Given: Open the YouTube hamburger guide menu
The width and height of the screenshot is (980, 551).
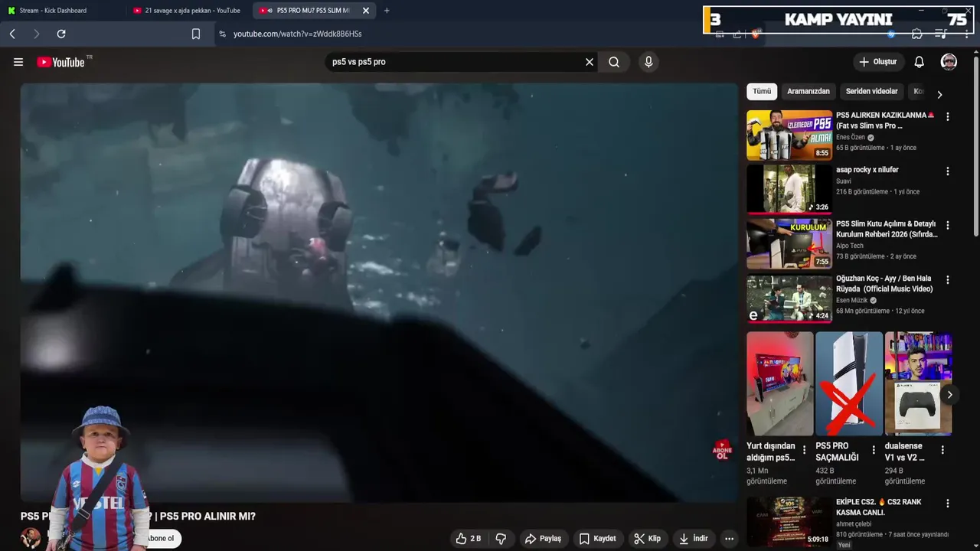Looking at the screenshot, I should click(18, 62).
